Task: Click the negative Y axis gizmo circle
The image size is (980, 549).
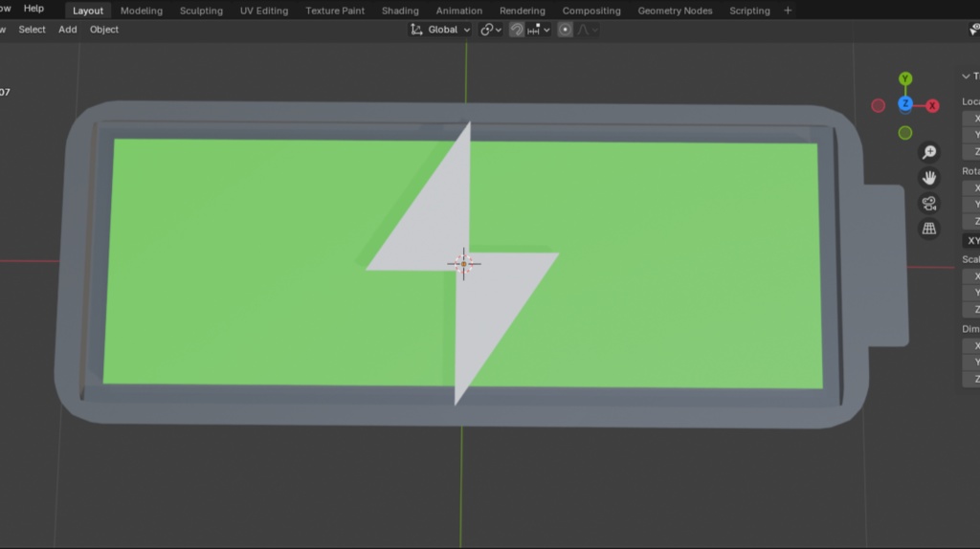Action: pos(905,132)
